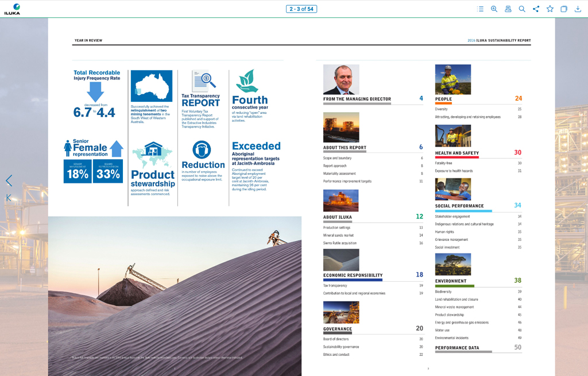Click "Performance improvement targets" text
The image size is (588, 376).
click(x=347, y=181)
